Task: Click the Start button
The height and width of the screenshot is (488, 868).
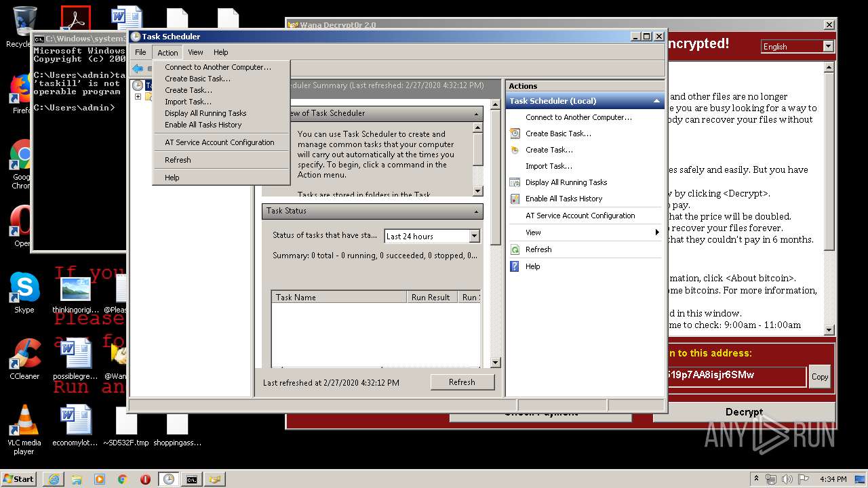Action: [19, 479]
